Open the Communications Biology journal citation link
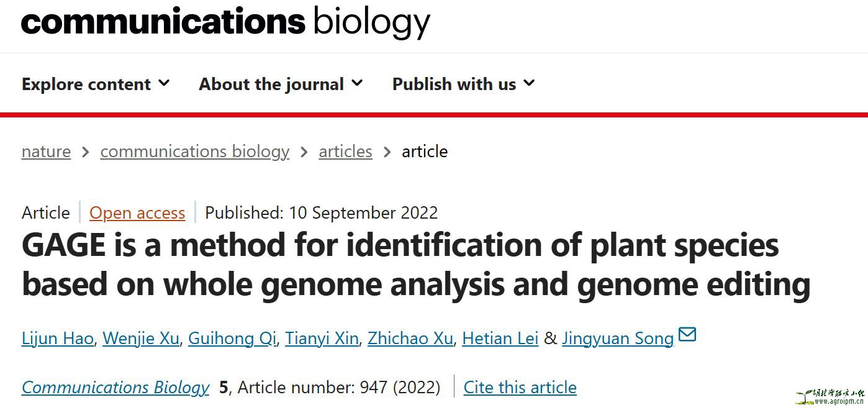The width and height of the screenshot is (868, 410). (x=115, y=388)
